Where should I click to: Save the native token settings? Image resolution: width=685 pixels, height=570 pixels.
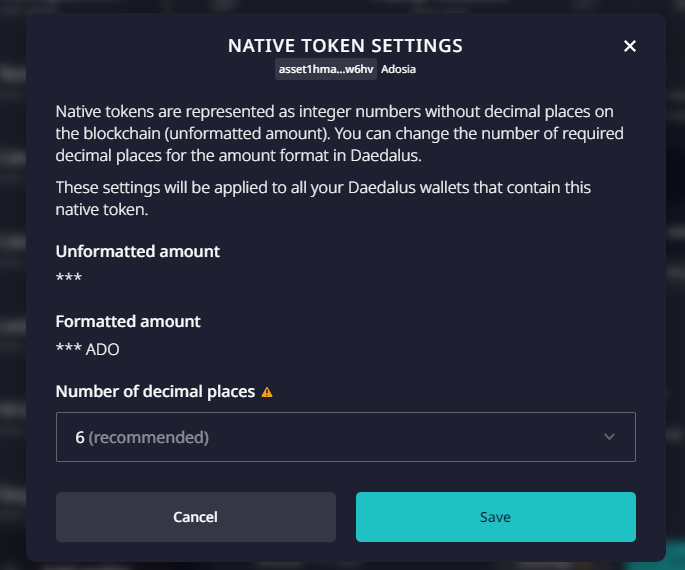point(495,517)
